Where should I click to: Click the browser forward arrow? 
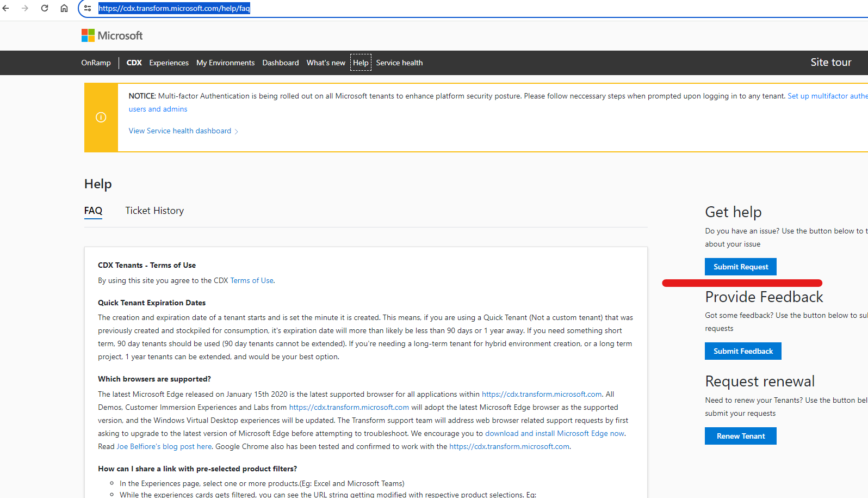[x=25, y=8]
